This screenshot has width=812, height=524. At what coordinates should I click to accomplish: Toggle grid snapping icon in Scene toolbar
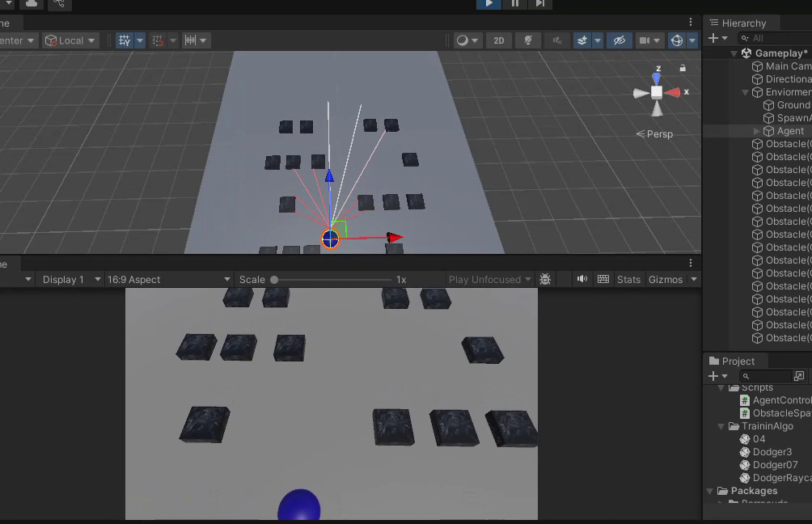coord(158,40)
